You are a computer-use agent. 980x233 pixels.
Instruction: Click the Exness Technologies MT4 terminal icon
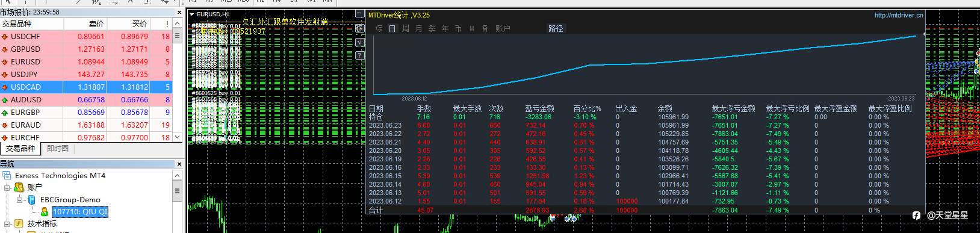coord(7,176)
